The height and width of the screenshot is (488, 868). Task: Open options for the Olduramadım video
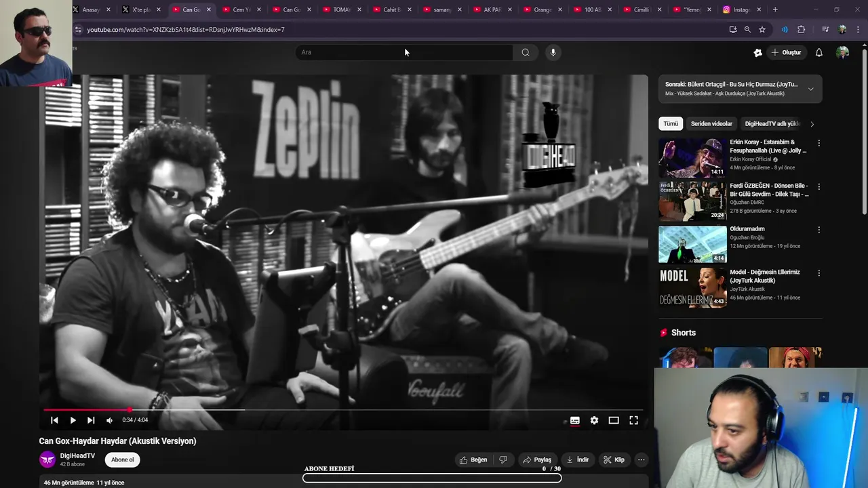(818, 230)
